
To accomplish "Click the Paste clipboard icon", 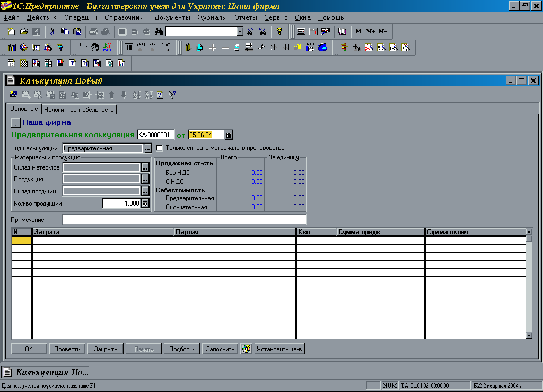I will click(x=77, y=32).
